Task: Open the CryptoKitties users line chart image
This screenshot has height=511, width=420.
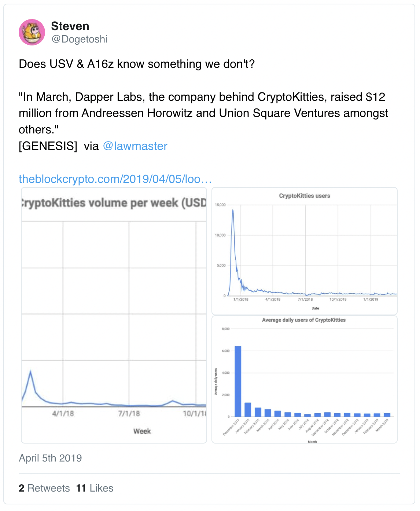Action: pos(305,251)
